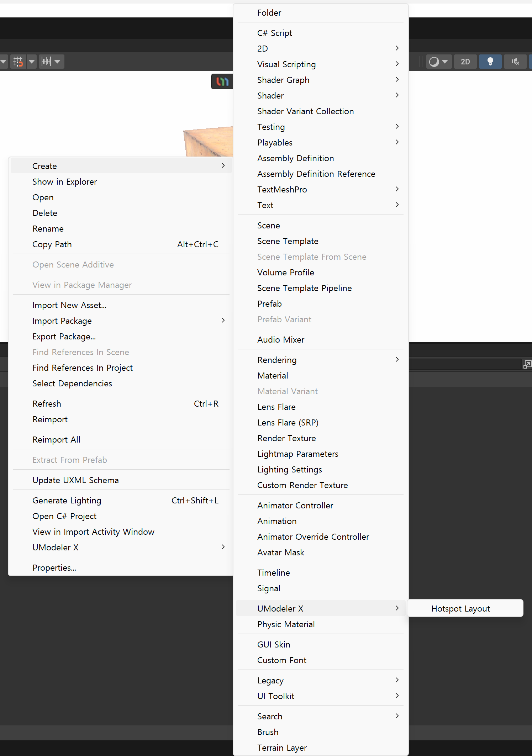Image resolution: width=532 pixels, height=756 pixels.
Task: Click Custom Font
Action: 321,660
